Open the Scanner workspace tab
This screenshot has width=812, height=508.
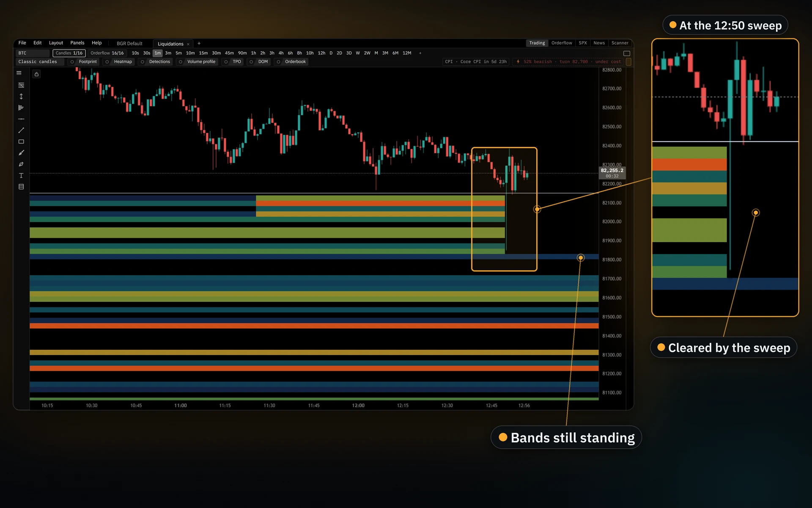click(x=620, y=43)
